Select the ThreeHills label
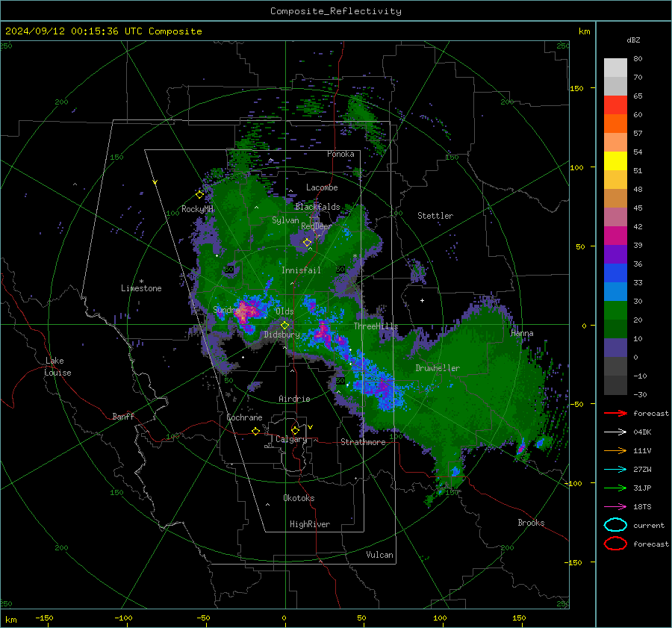The width and height of the screenshot is (672, 628). click(376, 326)
